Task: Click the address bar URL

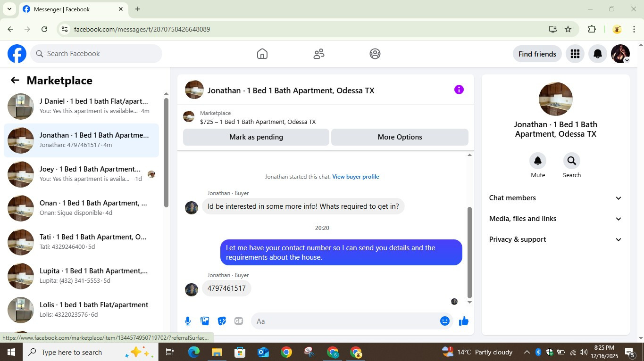Action: tap(142, 29)
